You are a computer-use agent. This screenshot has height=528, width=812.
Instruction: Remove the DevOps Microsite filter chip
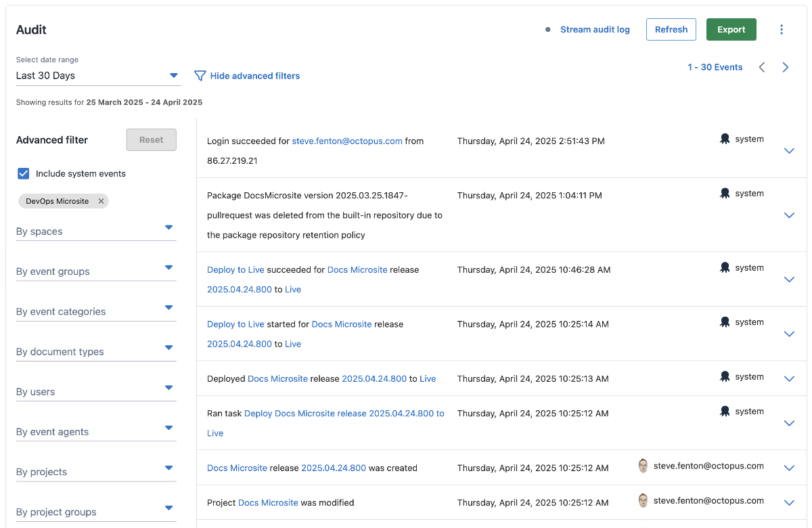click(101, 201)
